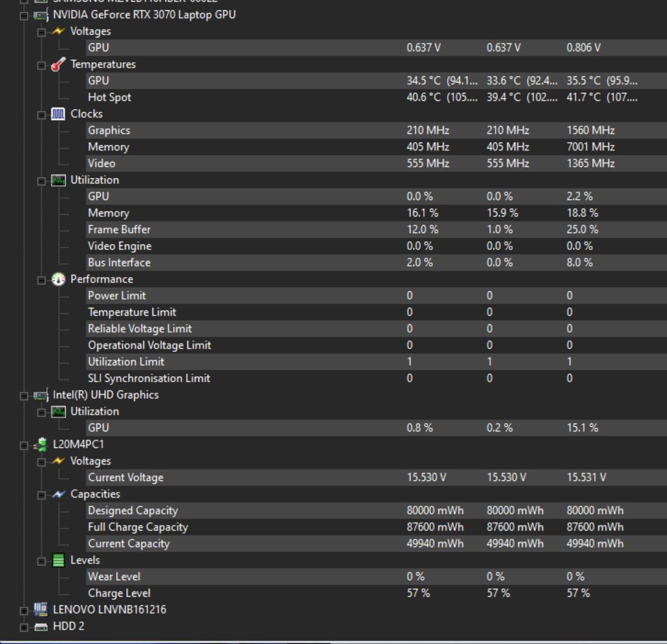
Task: Select the Charge Level row
Action: 377,593
